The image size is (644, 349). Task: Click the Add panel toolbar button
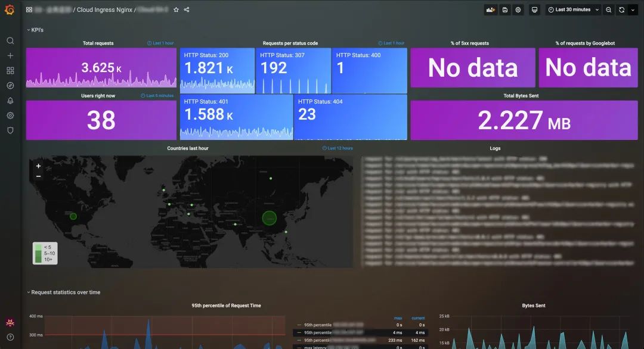point(490,10)
